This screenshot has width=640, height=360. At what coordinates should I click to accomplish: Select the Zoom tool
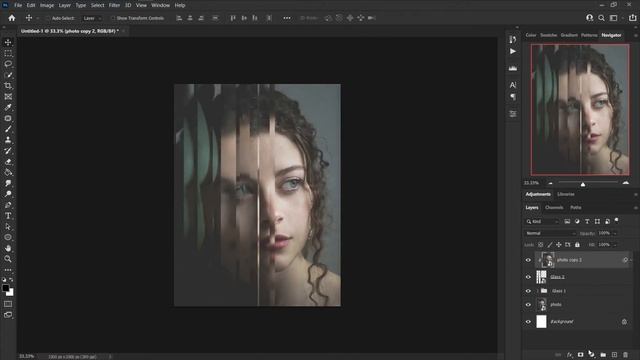8,259
